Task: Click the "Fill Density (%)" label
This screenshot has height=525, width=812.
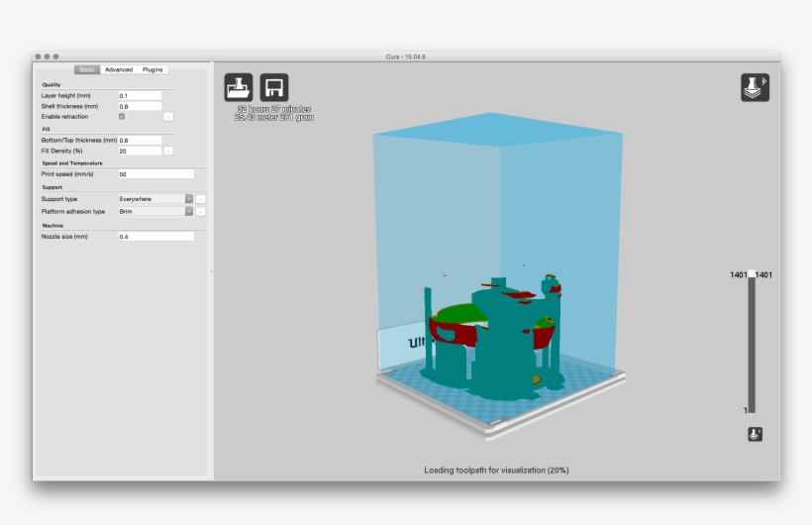Action: pos(62,151)
